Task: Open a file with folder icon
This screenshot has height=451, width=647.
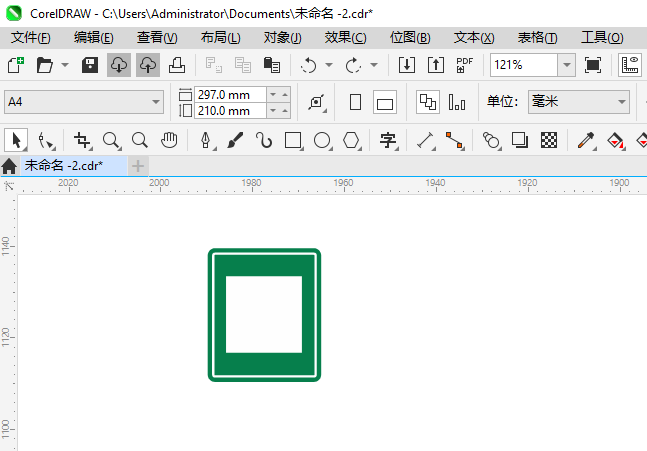Action: tap(45, 65)
